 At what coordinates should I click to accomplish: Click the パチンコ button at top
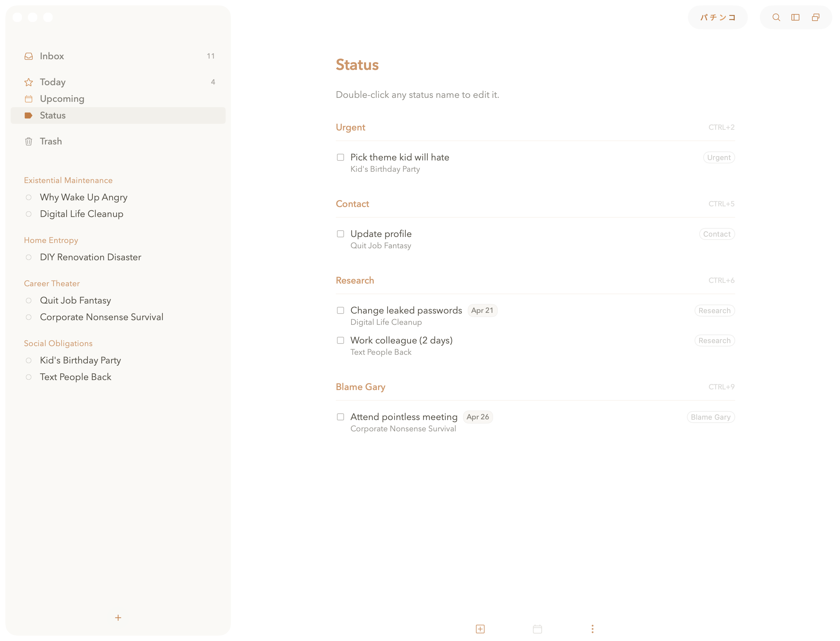click(717, 18)
